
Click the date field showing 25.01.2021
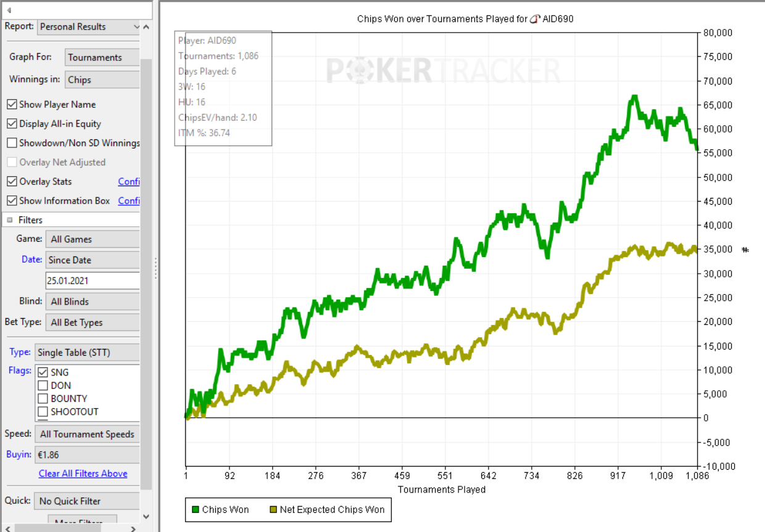(93, 280)
